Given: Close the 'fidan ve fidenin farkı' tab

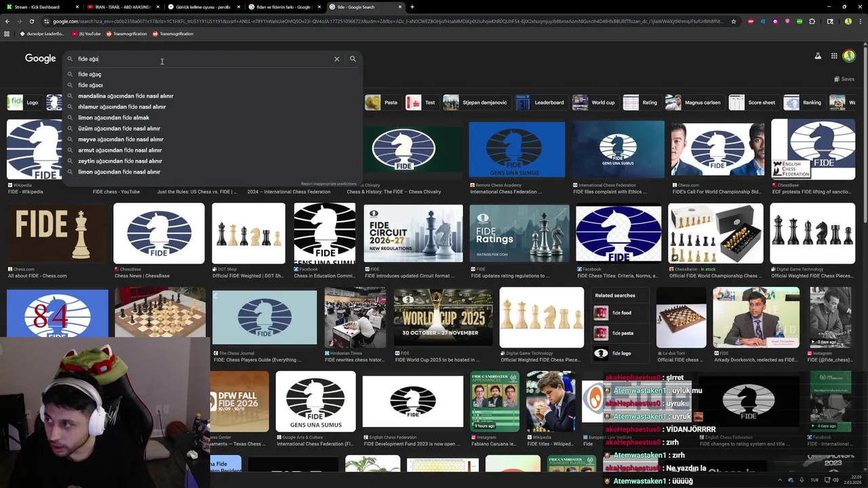Looking at the screenshot, I should click(319, 7).
